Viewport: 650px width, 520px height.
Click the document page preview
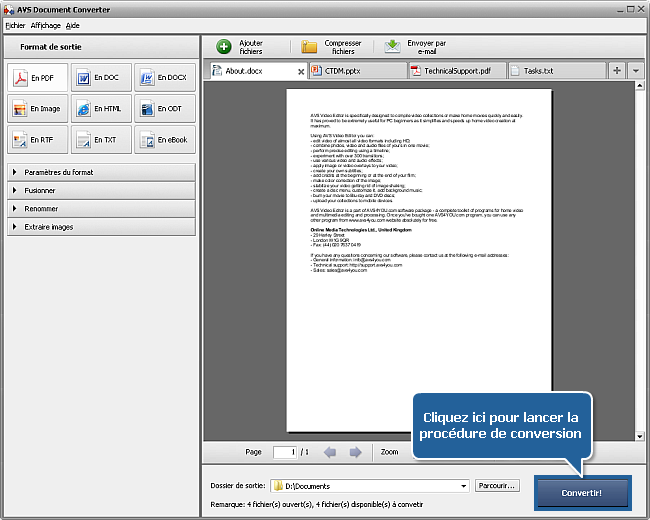pos(419,260)
